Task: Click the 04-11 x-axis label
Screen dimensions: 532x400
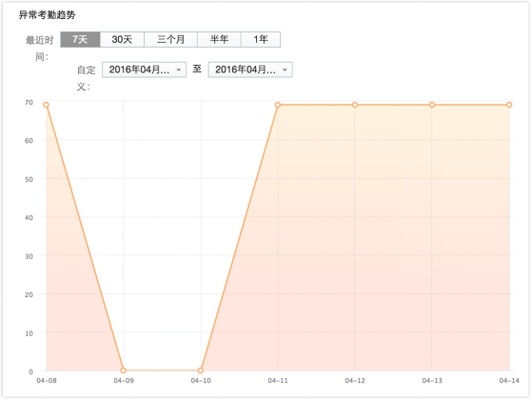Action: click(x=278, y=381)
